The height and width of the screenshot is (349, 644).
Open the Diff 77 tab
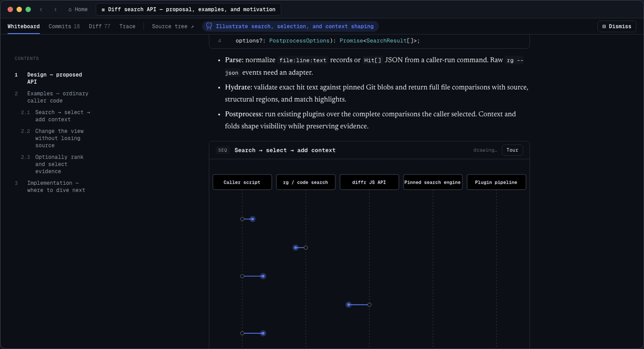click(x=99, y=26)
